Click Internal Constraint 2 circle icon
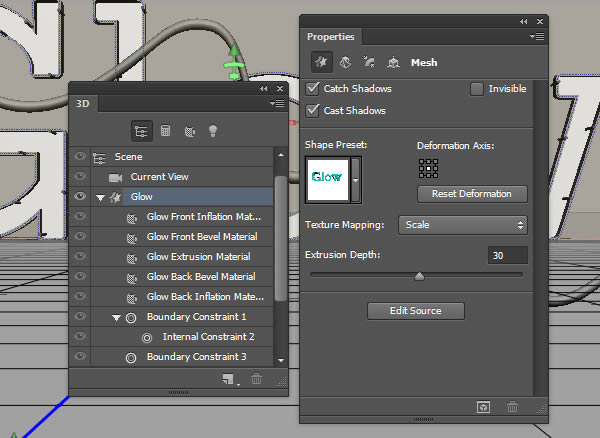This screenshot has width=600, height=438. [x=147, y=337]
